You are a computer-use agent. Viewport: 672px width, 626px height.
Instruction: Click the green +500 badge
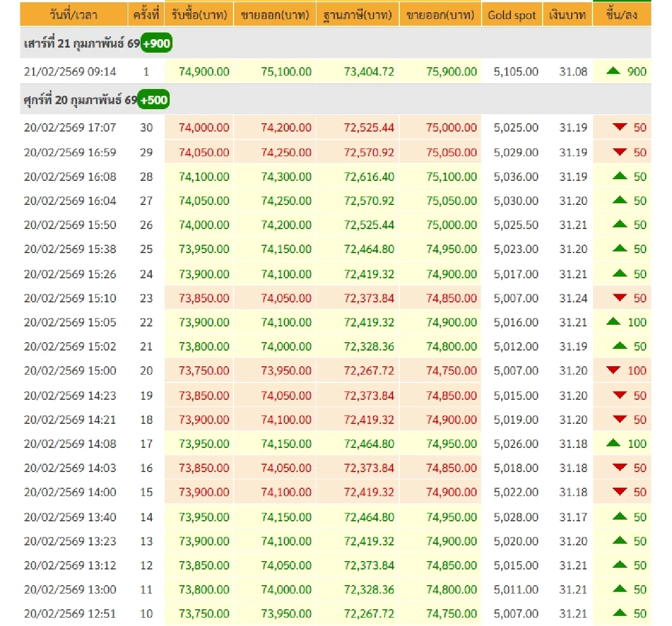[x=153, y=100]
